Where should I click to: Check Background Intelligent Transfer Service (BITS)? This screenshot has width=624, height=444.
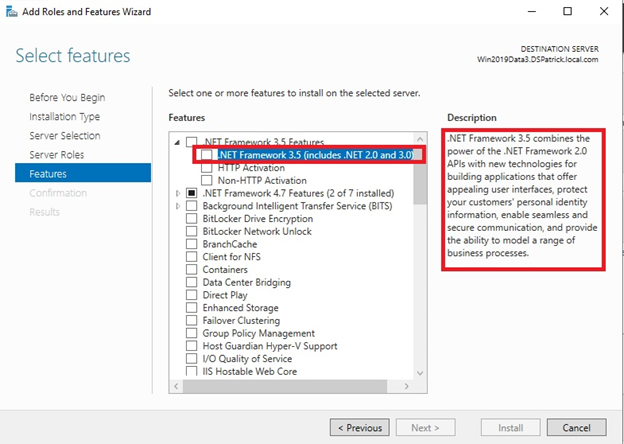coord(191,206)
